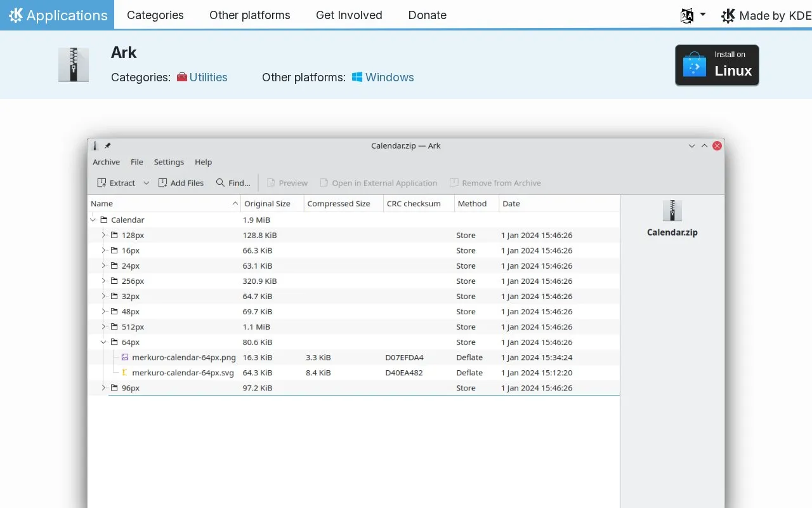
Task: Click the pin icon in Ark's title bar
Action: tap(108, 145)
